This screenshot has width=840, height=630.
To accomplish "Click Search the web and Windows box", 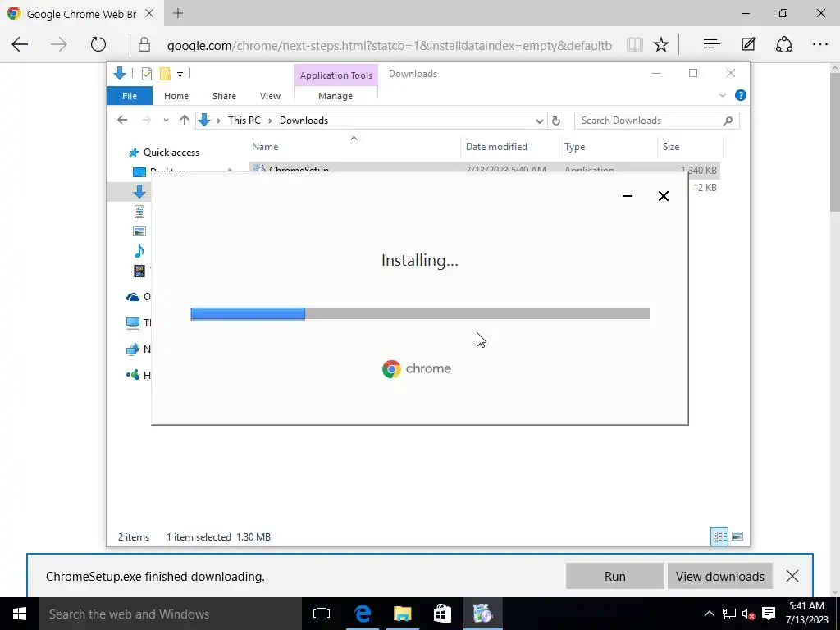I will [x=171, y=614].
